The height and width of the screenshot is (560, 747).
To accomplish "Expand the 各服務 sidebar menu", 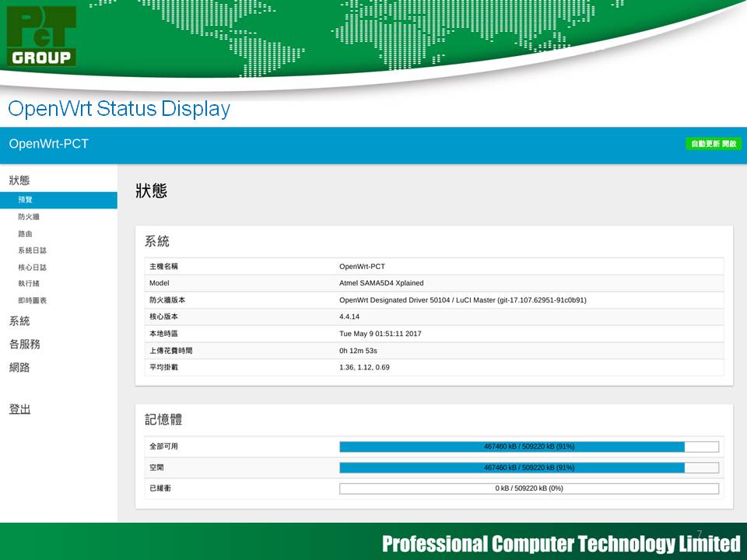I will coord(24,344).
